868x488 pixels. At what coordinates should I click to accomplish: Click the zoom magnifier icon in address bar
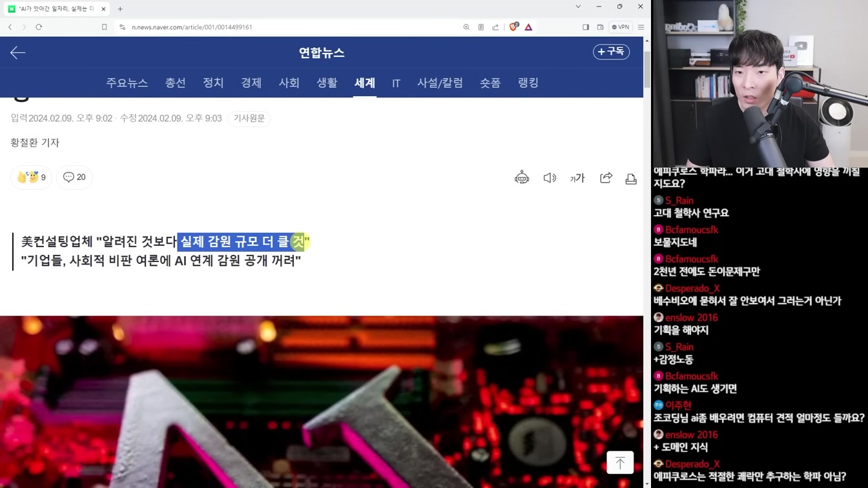coord(466,27)
